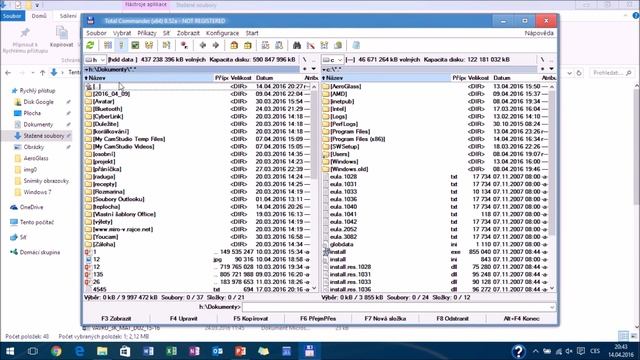Select the globdata ini file row
This screenshot has height=360, width=640.
tap(435, 244)
